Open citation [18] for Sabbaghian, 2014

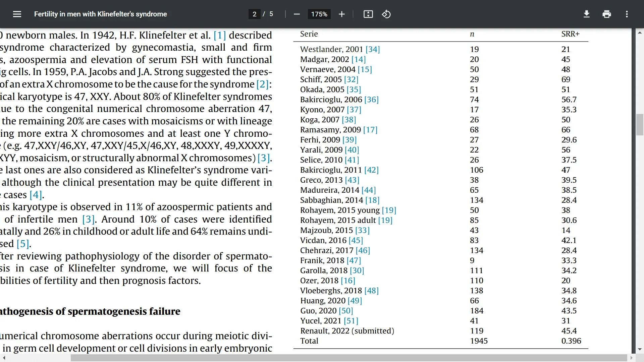tap(372, 200)
